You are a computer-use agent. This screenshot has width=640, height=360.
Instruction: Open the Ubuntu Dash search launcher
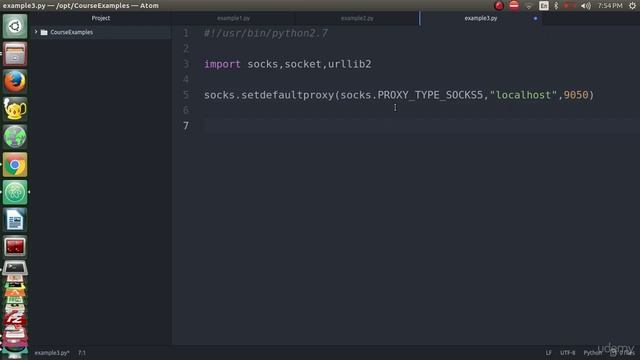pos(15,27)
